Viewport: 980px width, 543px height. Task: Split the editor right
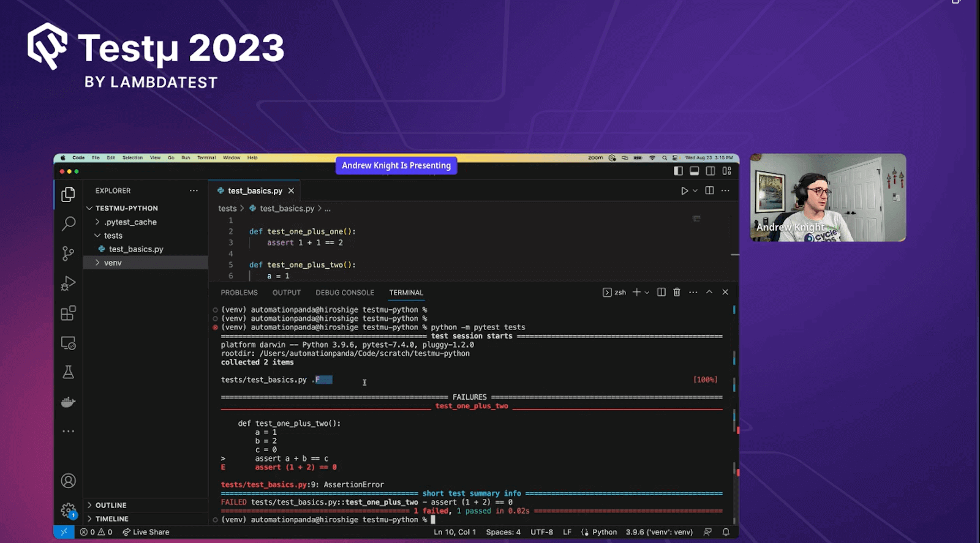tap(709, 190)
